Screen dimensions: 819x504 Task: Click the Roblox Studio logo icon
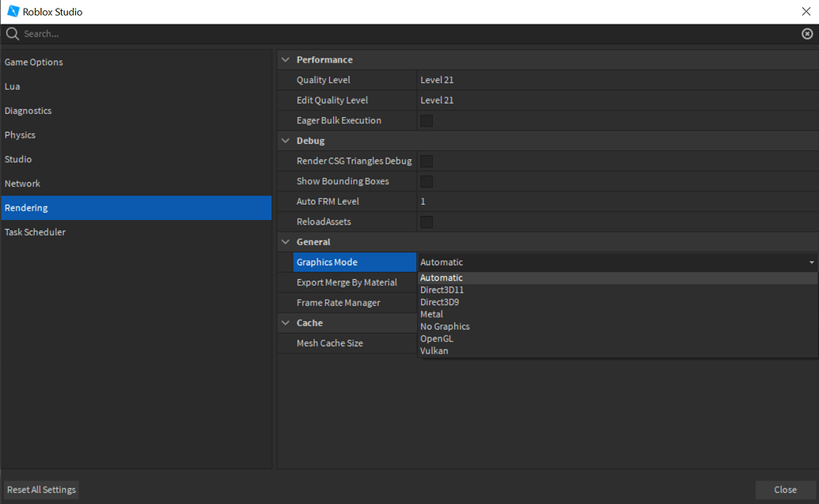12,11
